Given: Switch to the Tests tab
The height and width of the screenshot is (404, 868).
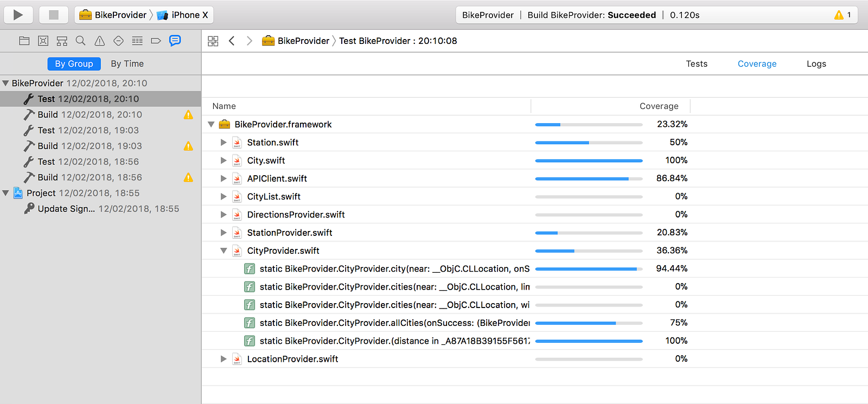Looking at the screenshot, I should point(697,63).
